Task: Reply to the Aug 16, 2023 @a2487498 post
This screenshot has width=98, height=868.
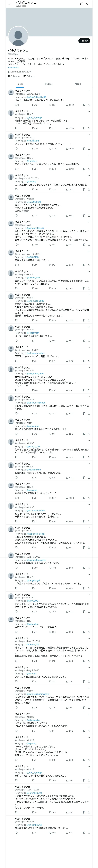Action: [x=16, y=265]
